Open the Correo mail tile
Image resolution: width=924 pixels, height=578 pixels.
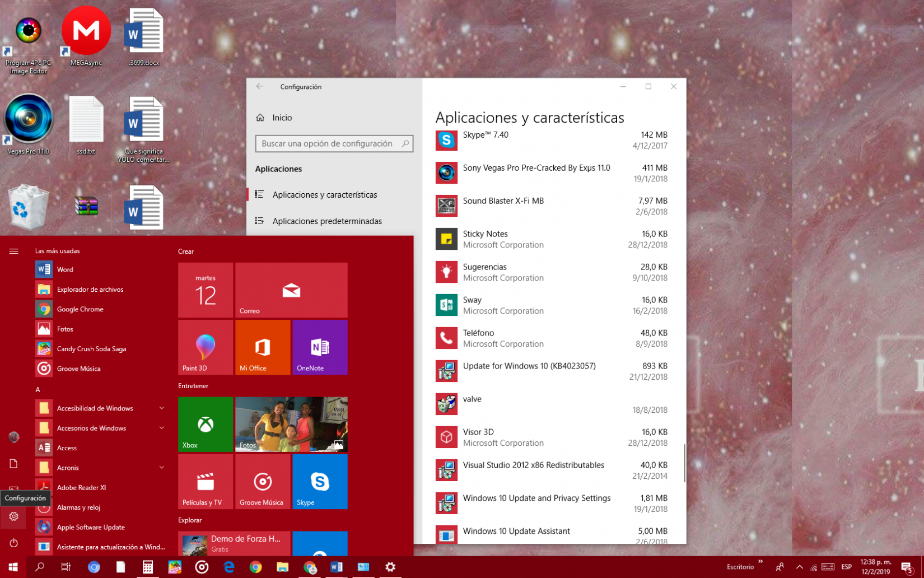pos(291,290)
